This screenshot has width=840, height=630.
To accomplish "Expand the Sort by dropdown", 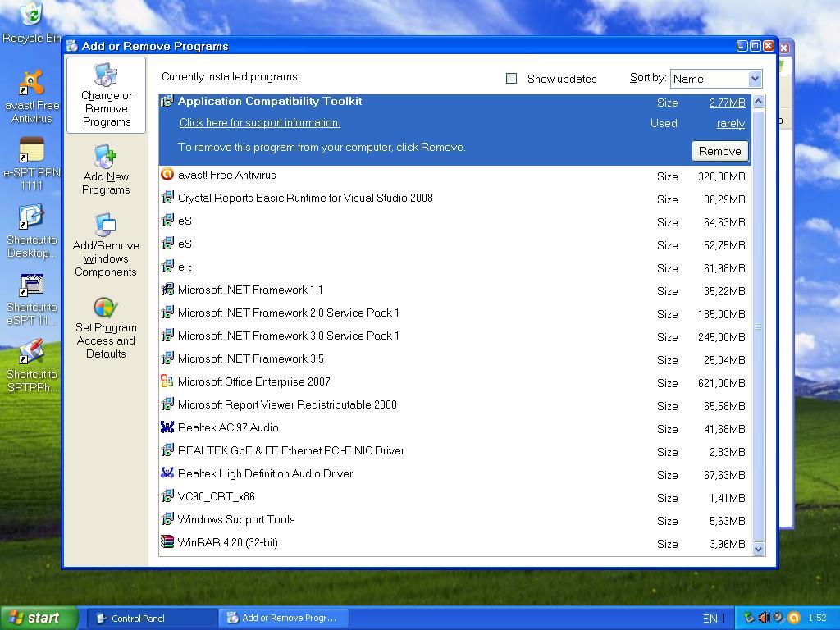I will coord(755,79).
